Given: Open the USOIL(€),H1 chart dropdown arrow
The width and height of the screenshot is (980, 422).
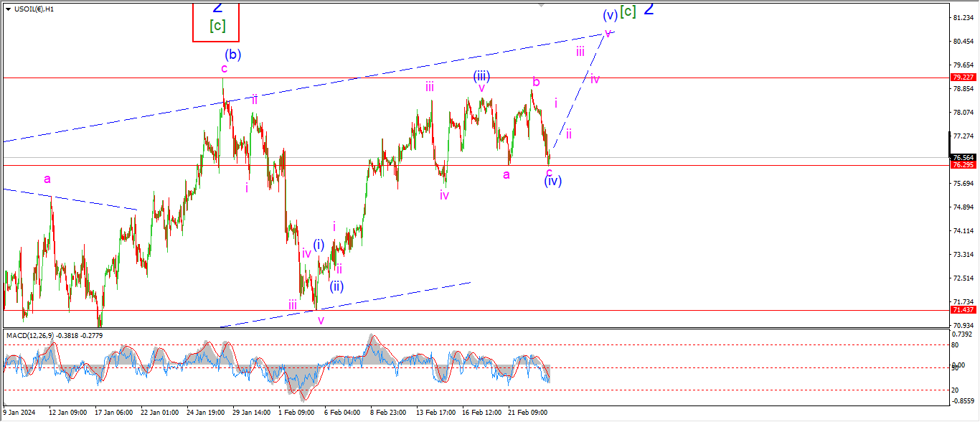Looking at the screenshot, I should [8, 9].
